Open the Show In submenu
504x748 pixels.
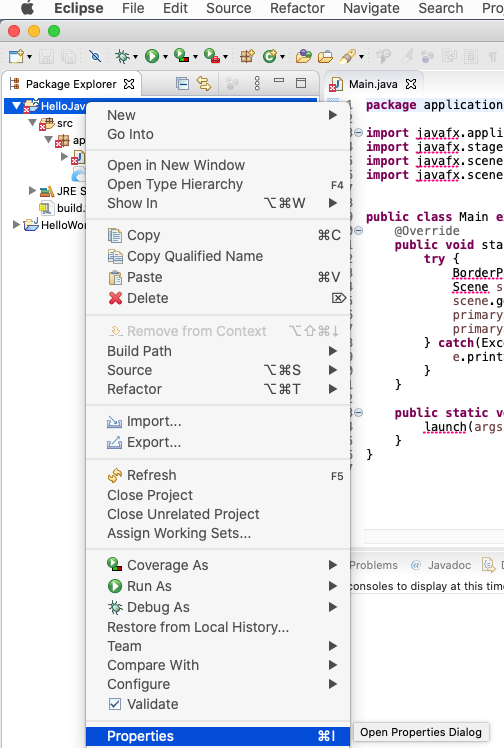pyautogui.click(x=217, y=203)
